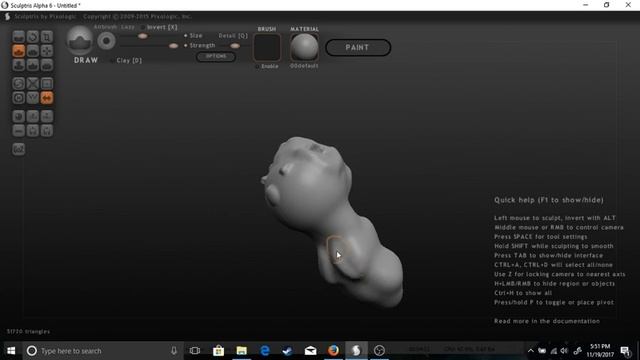
Task: Click the taskbar clock showing 5:51 PM
Action: 600,351
